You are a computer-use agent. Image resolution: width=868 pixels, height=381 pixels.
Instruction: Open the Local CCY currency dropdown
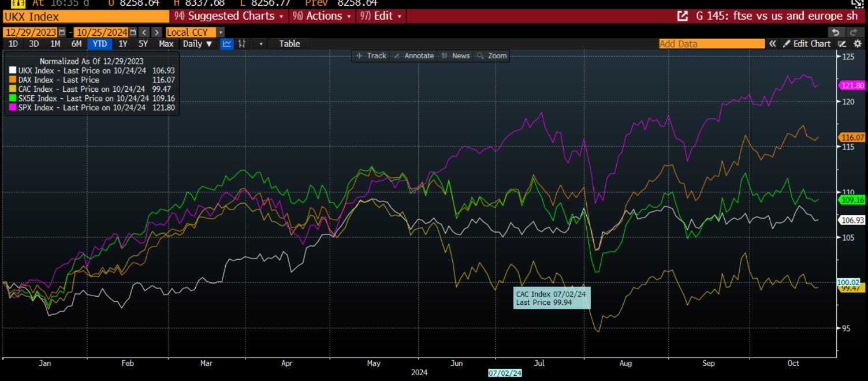[x=195, y=32]
